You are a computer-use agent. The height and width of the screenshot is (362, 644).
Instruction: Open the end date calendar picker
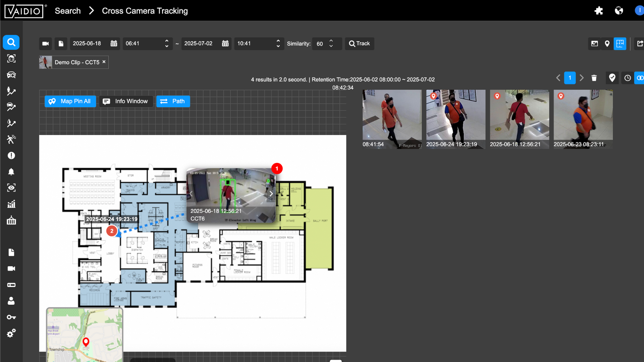[x=225, y=44]
